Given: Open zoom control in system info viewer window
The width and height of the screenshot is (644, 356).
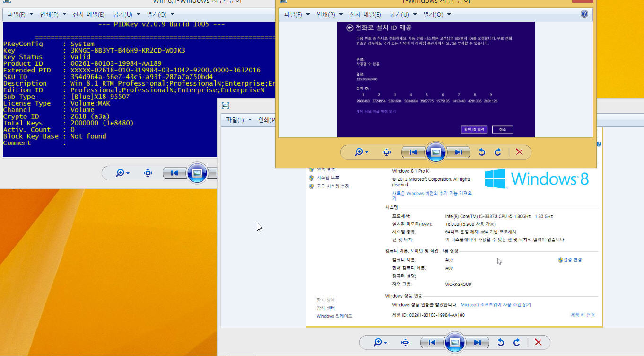Looking at the screenshot, I should 380,342.
